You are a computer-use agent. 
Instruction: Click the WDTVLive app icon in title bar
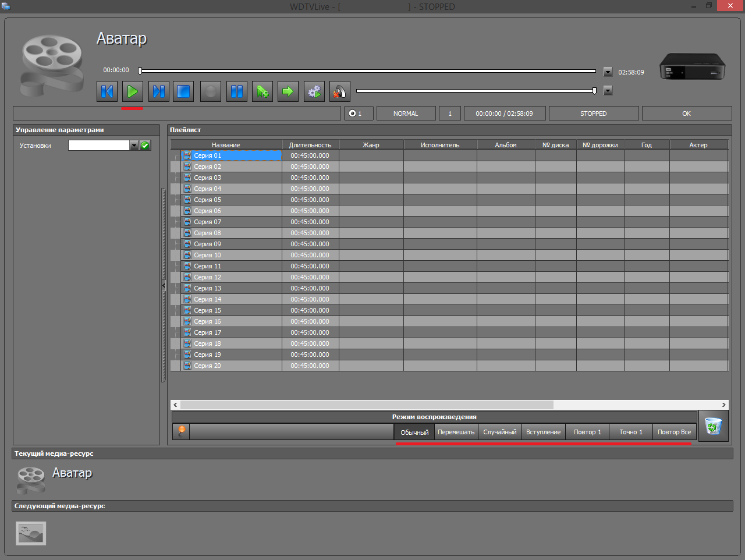[x=6, y=6]
